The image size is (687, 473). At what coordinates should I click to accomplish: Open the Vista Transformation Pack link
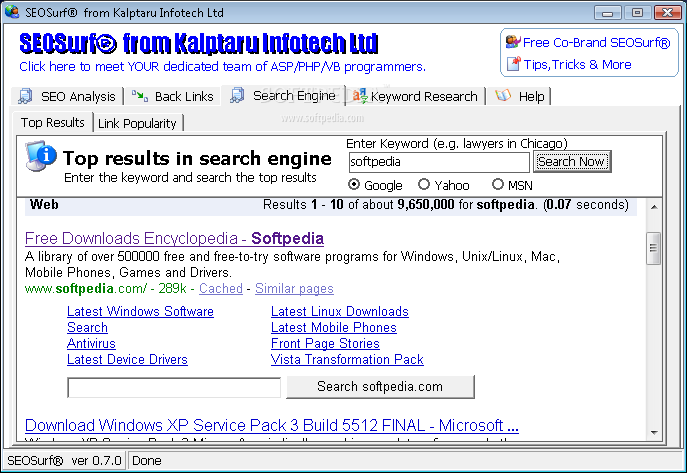347,360
